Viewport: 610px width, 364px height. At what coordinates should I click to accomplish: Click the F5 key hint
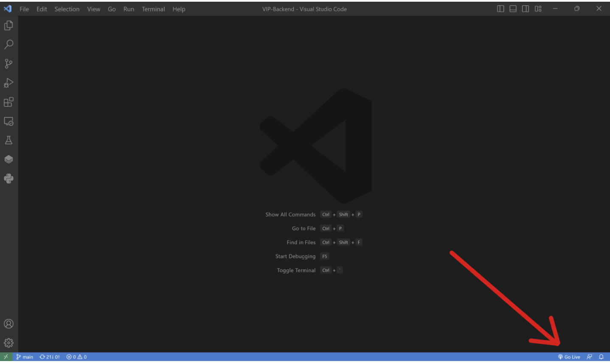(x=325, y=257)
